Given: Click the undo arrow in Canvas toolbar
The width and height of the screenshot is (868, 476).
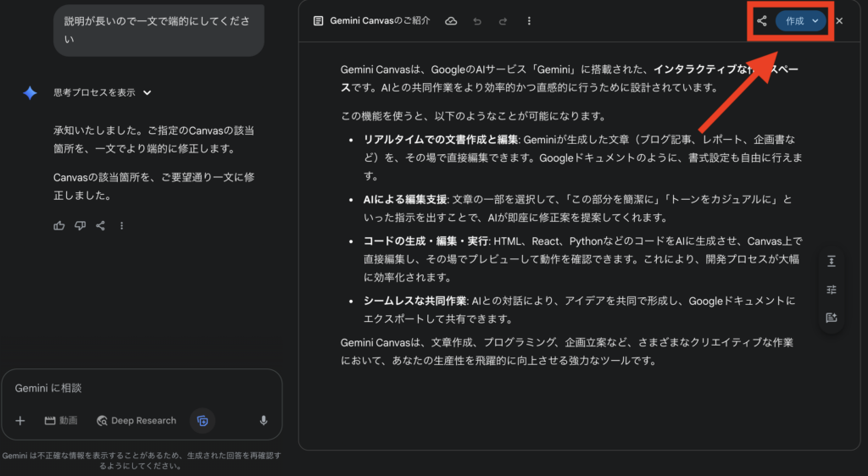Looking at the screenshot, I should (x=476, y=21).
